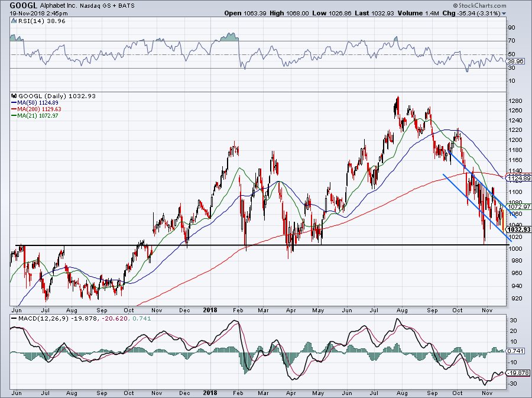The height and width of the screenshot is (398, 532).
Task: Click the 1280 label on the price axis
Action: (515, 101)
